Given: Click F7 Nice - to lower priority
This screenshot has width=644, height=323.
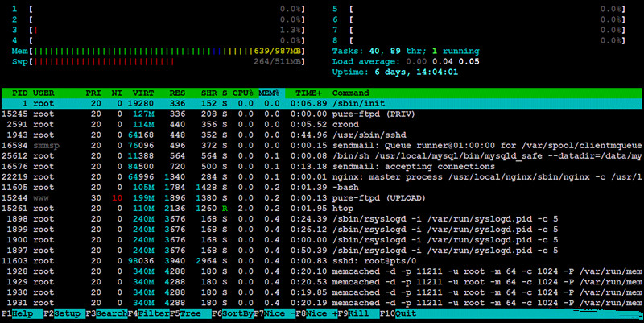Looking at the screenshot, I should click(275, 313).
